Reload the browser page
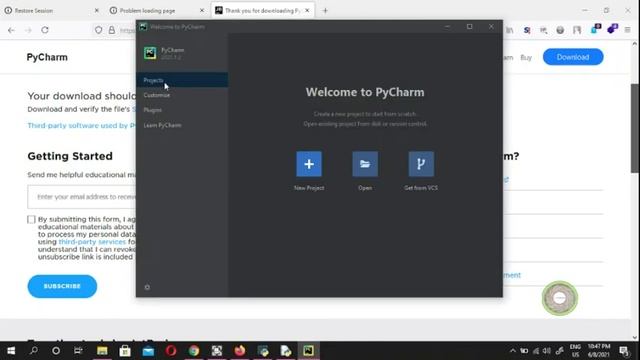 click(45, 30)
